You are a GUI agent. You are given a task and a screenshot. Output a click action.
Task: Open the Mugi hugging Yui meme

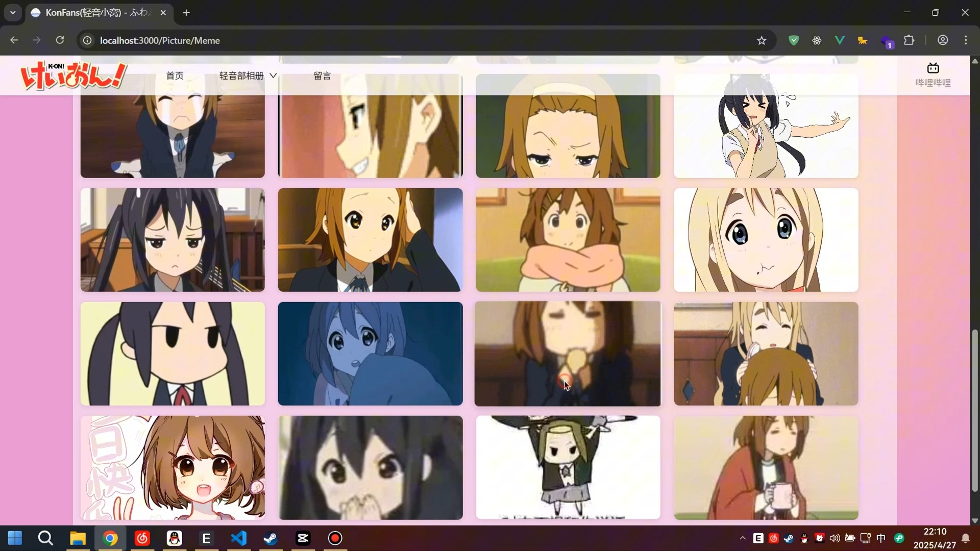tap(766, 354)
